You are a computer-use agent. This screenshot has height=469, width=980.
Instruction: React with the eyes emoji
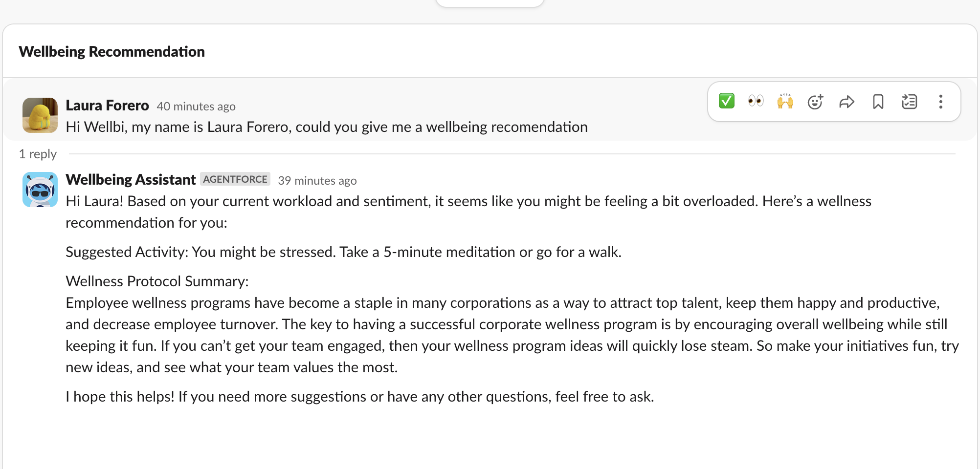click(756, 101)
